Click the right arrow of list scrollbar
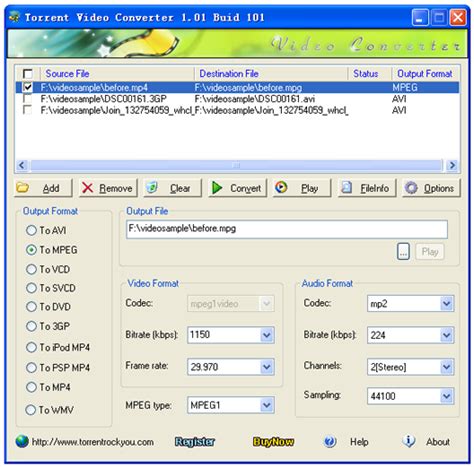 (x=452, y=165)
